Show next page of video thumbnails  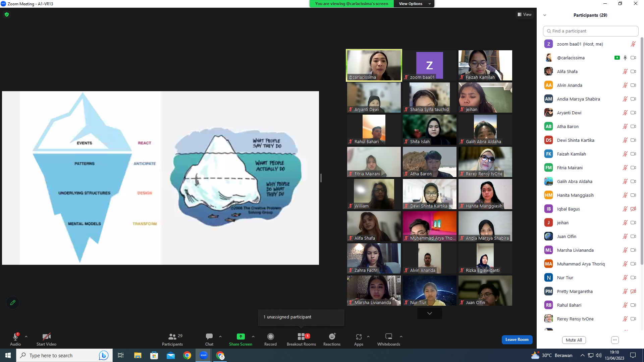pos(430,313)
